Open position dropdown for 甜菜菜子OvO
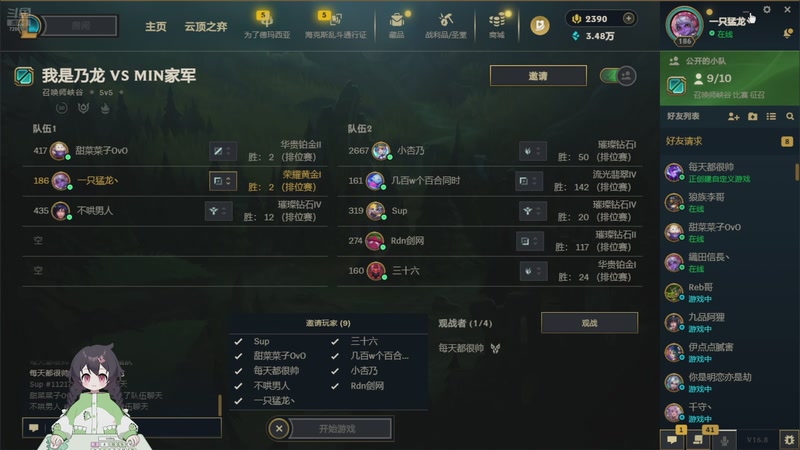 222,151
